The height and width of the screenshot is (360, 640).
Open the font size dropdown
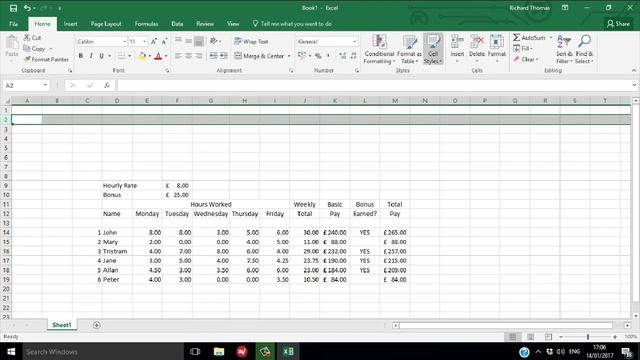click(x=144, y=42)
